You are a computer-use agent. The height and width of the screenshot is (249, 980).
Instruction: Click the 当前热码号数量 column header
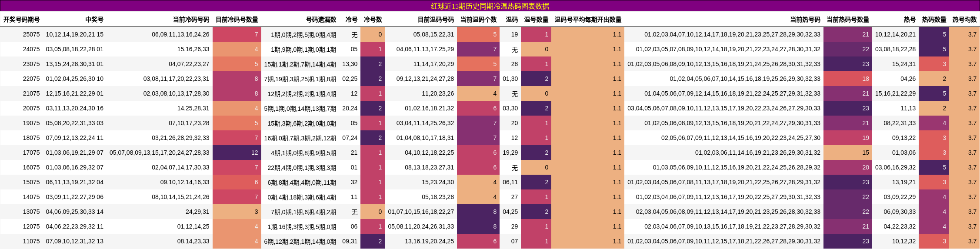(848, 20)
